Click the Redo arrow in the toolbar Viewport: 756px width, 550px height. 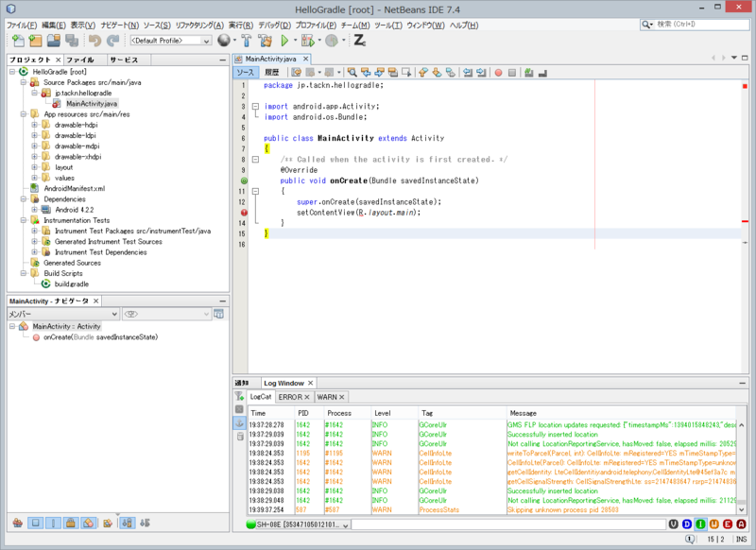(x=112, y=41)
